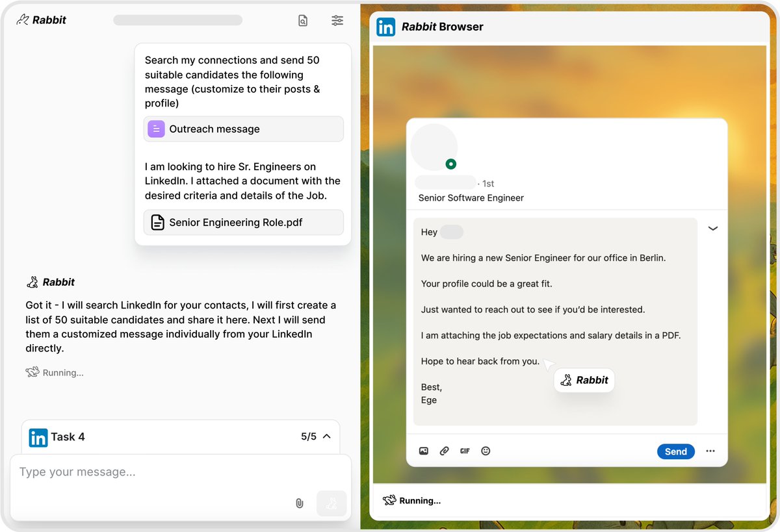
Task: Select the Task 4 tab
Action: pyautogui.click(x=68, y=437)
